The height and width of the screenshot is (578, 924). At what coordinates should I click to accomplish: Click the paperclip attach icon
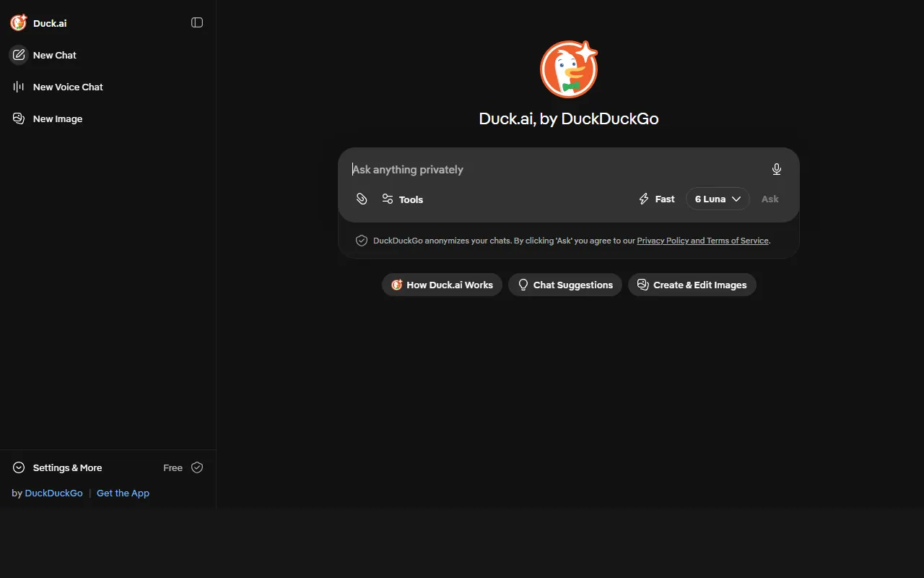pyautogui.click(x=362, y=199)
